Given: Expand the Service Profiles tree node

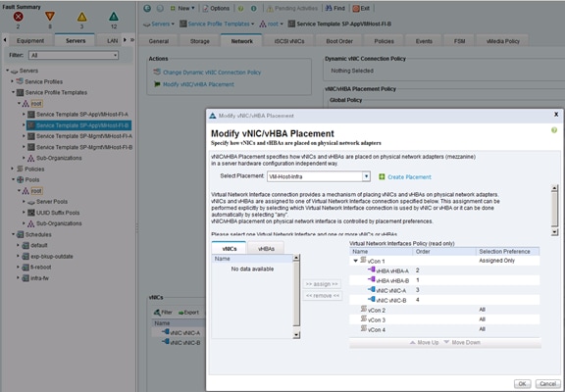Looking at the screenshot, I should point(12,81).
